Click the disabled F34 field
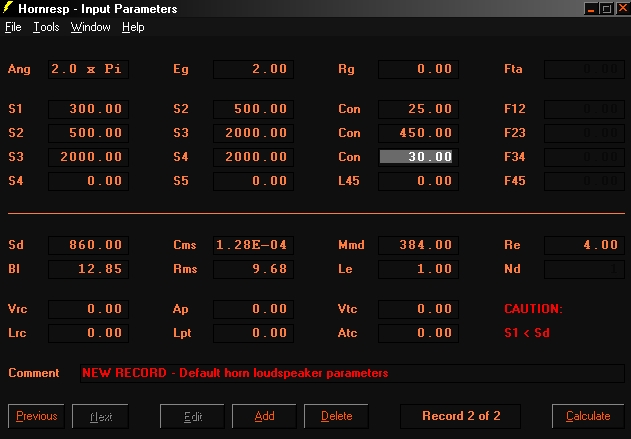The width and height of the screenshot is (631, 439). [584, 157]
